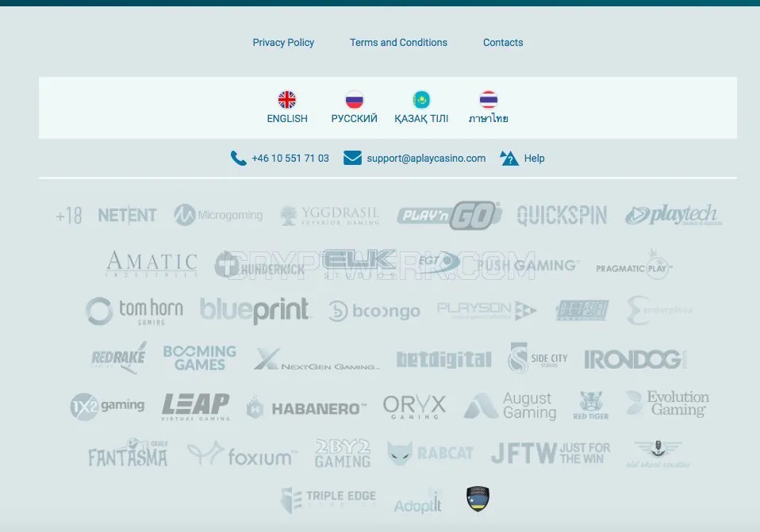Open the Help link text

pyautogui.click(x=534, y=159)
